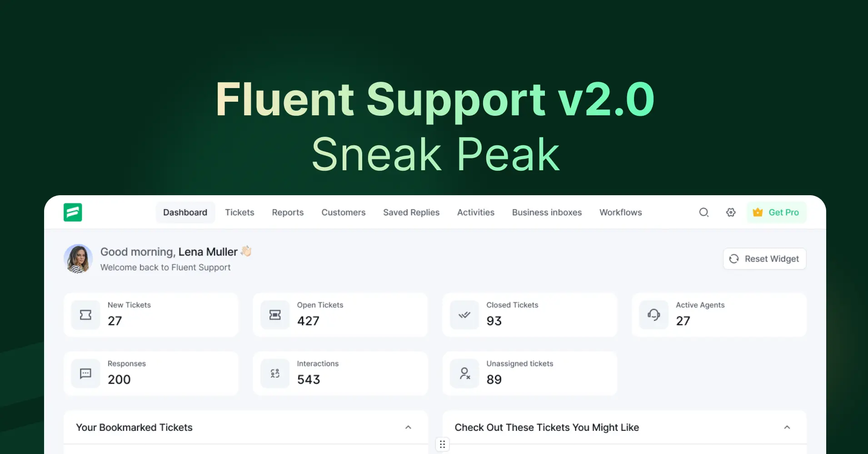
Task: Switch to the Tickets tab
Action: click(x=239, y=212)
